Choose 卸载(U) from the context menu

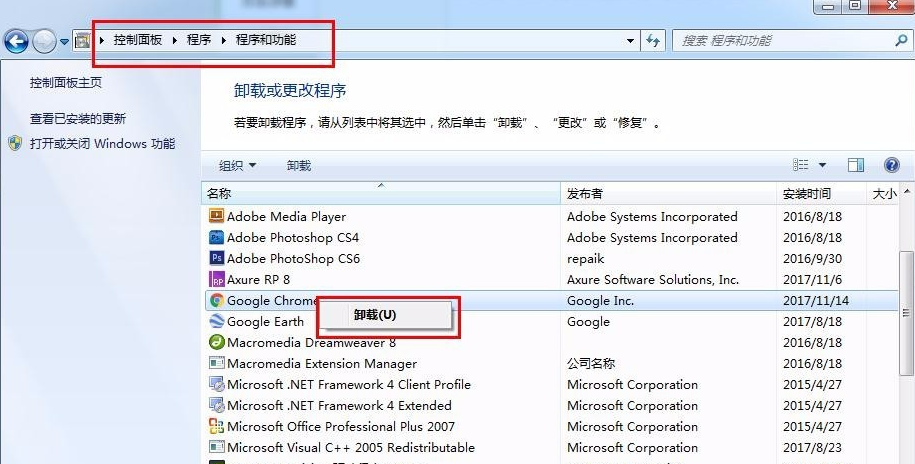(x=375, y=314)
